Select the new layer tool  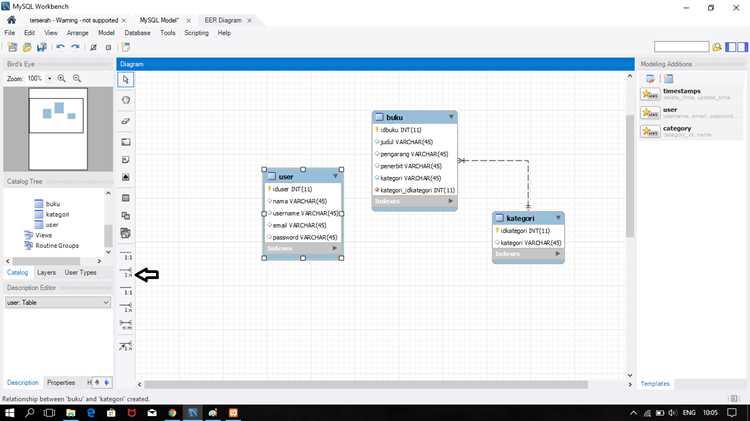tap(126, 142)
